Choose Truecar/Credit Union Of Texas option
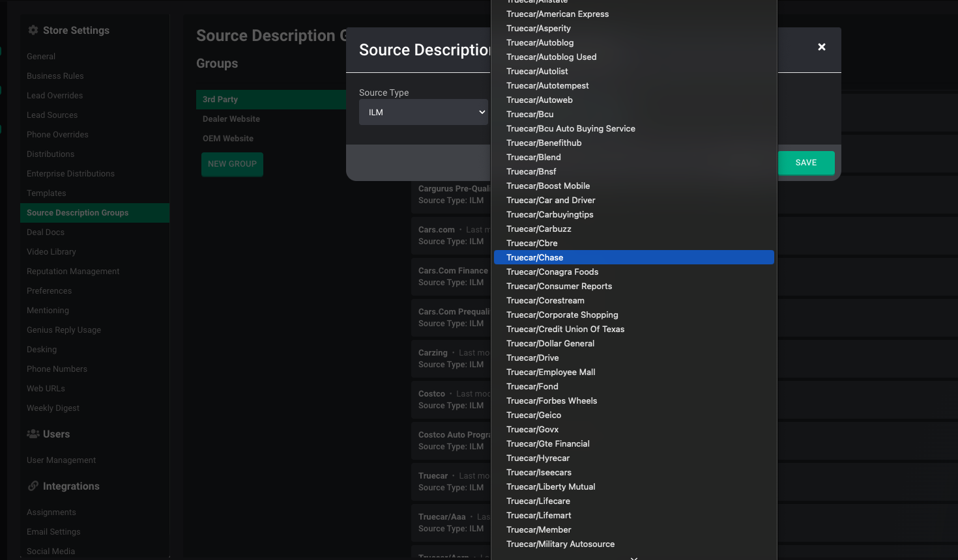 pos(634,329)
